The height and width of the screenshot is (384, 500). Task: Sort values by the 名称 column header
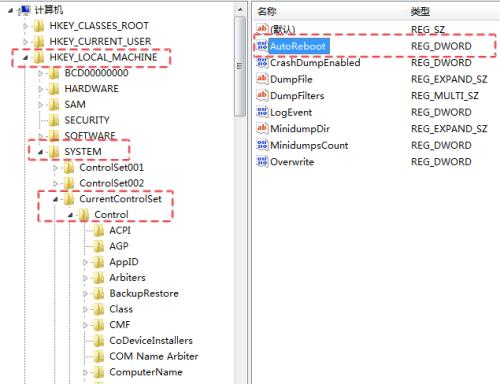pyautogui.click(x=267, y=12)
